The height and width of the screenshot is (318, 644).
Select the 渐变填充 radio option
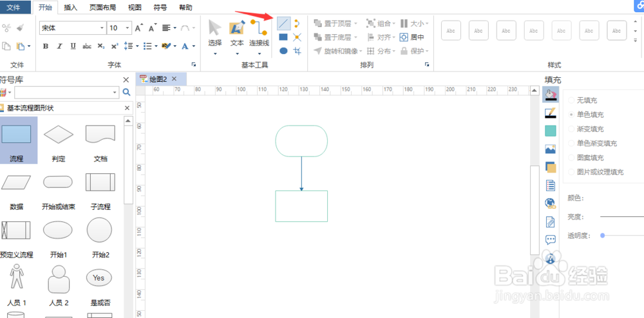571,129
